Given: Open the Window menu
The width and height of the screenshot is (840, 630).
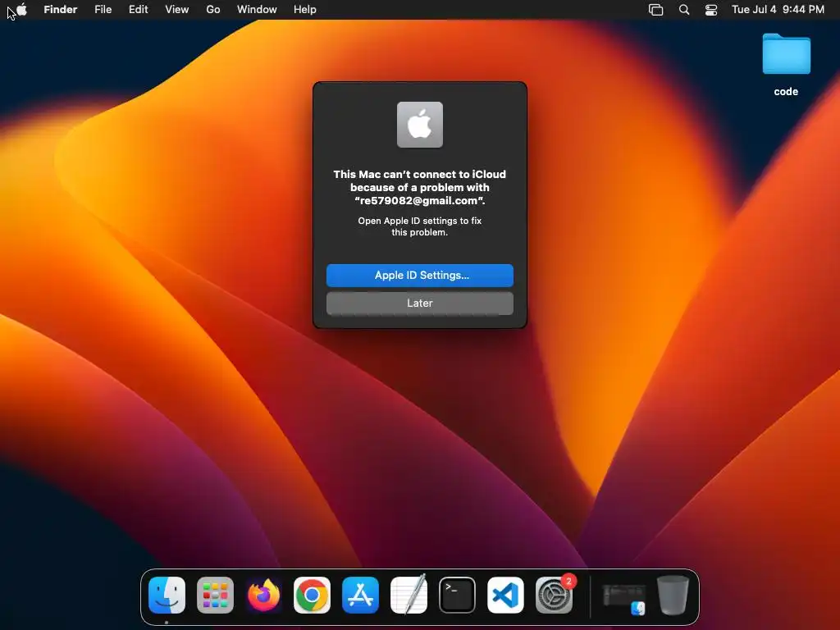Looking at the screenshot, I should (257, 9).
